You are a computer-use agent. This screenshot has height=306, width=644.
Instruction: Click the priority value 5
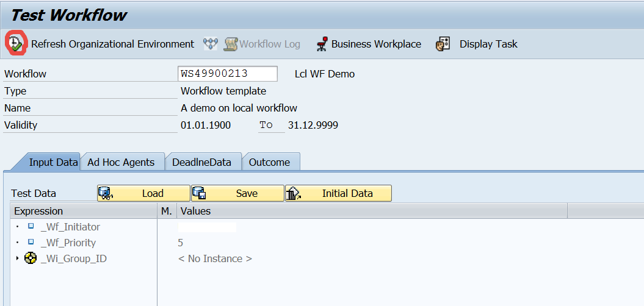pyautogui.click(x=180, y=243)
